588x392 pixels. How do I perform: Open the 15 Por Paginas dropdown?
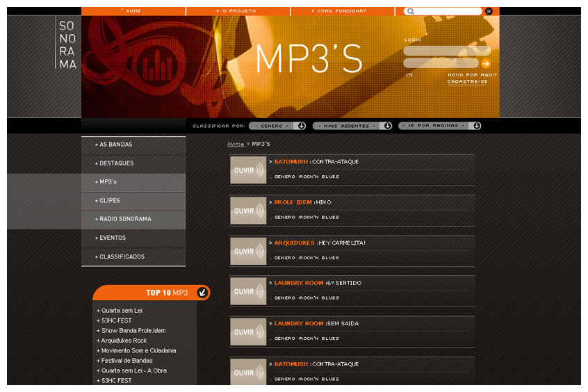pos(439,126)
